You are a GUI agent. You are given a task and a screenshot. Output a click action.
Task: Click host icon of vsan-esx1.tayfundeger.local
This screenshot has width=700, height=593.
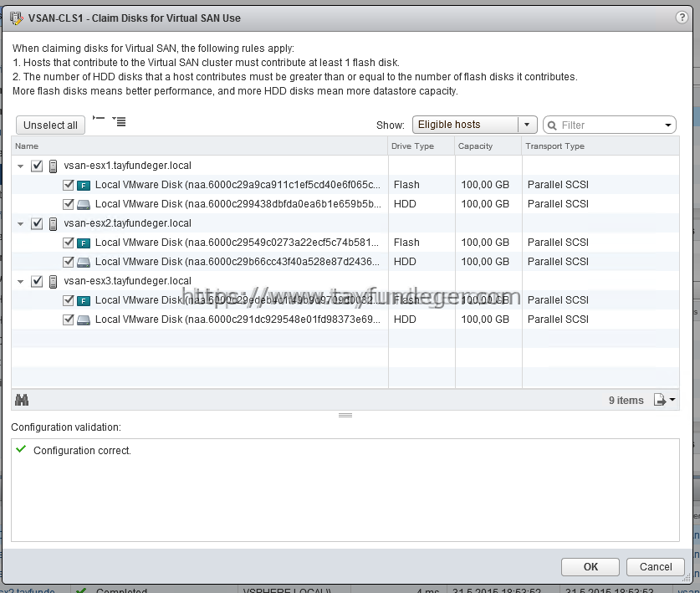click(53, 166)
